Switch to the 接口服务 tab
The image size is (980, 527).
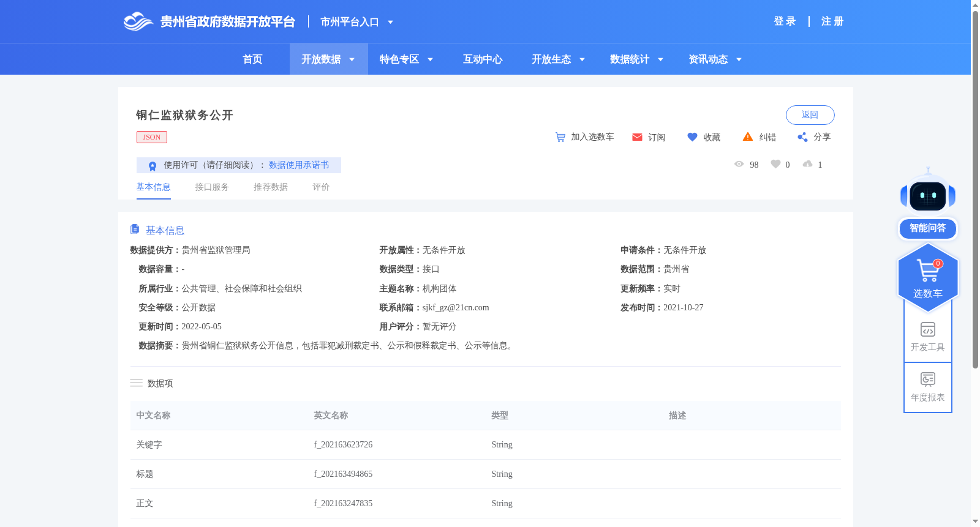[212, 187]
